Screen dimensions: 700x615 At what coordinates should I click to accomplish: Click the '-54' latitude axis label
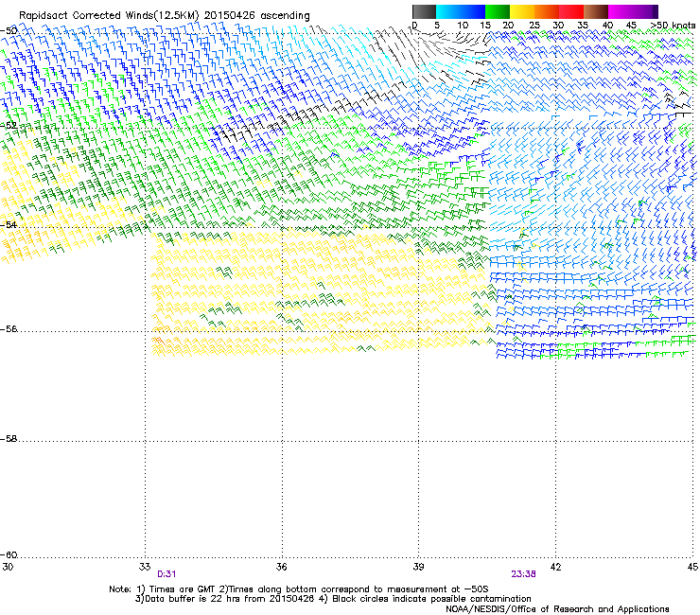click(x=9, y=224)
